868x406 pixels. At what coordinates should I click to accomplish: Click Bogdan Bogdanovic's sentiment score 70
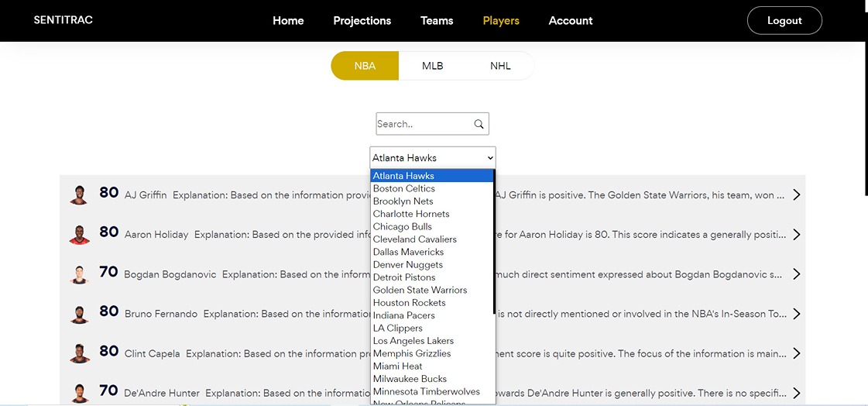click(x=108, y=272)
